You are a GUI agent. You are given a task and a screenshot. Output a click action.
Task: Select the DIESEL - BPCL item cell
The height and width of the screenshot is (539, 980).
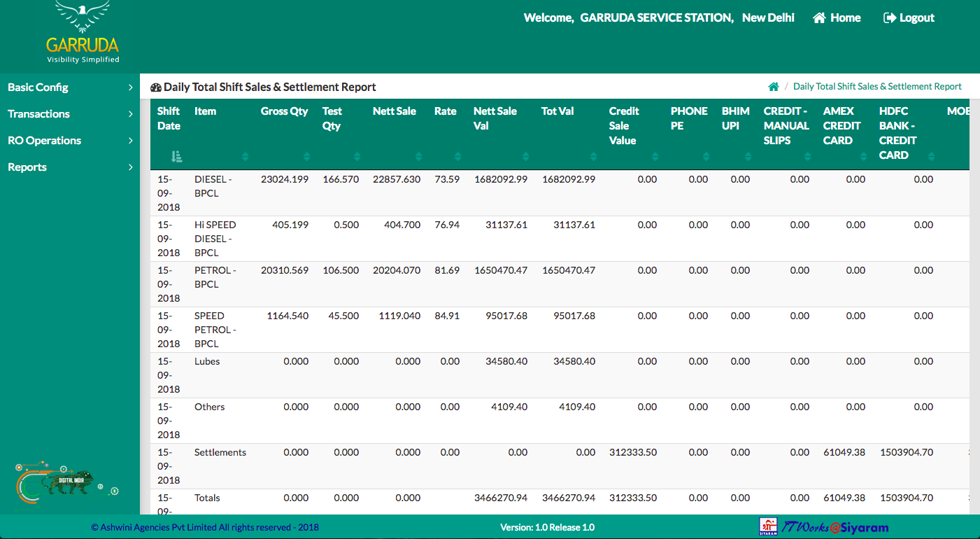[x=215, y=186]
